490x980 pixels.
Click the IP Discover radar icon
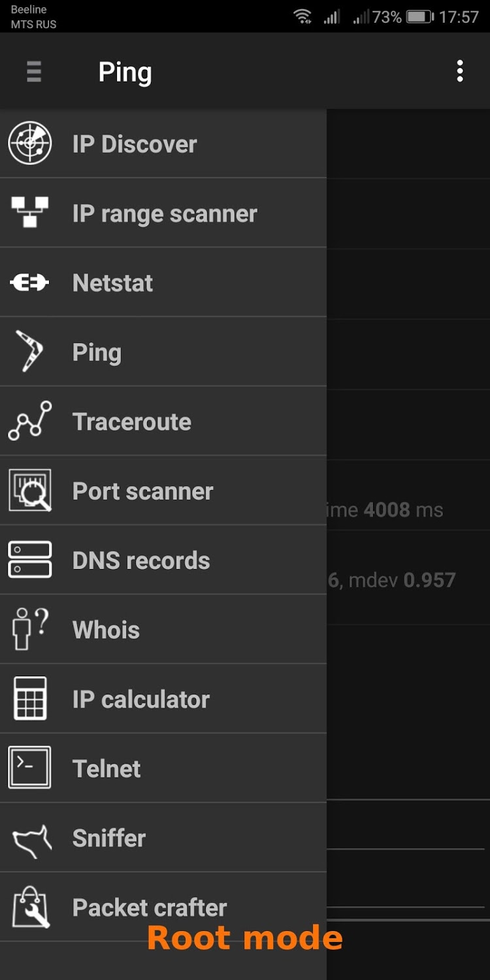(30, 144)
